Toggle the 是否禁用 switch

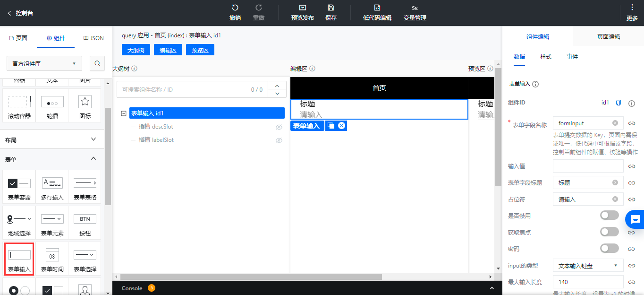pos(609,216)
